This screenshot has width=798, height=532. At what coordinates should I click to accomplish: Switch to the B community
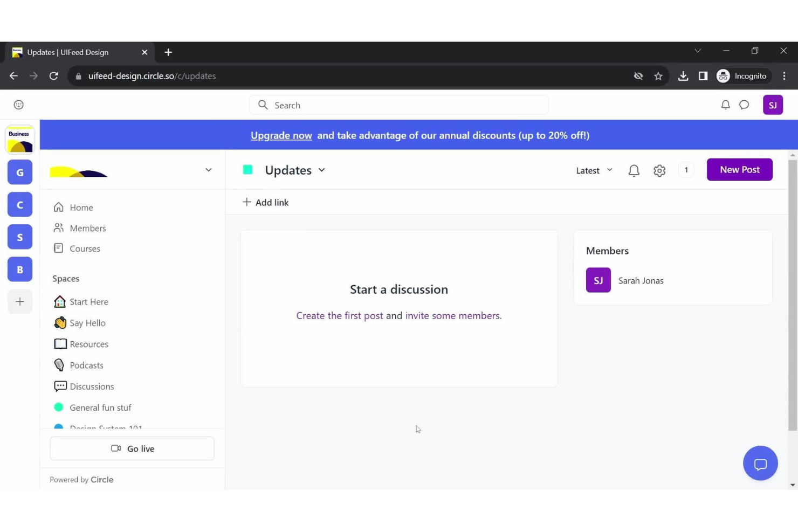point(20,270)
